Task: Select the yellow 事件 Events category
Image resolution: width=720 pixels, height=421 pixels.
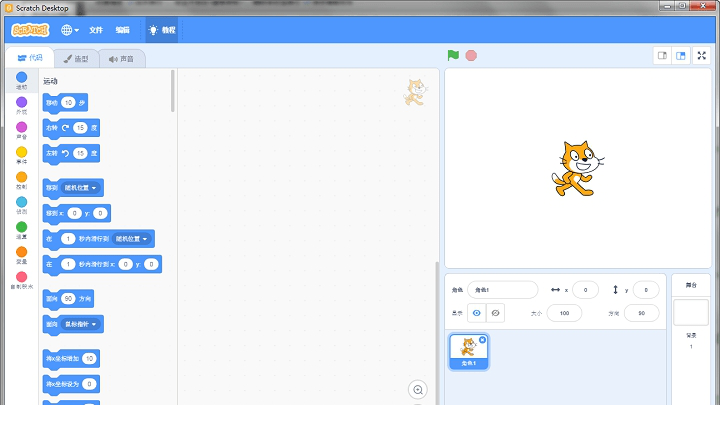Action: [x=22, y=155]
